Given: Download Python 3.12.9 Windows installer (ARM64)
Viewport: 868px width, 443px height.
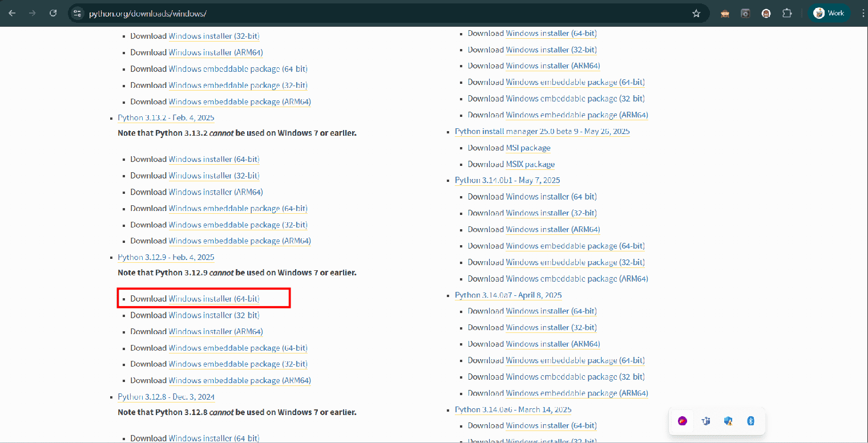Looking at the screenshot, I should click(216, 332).
